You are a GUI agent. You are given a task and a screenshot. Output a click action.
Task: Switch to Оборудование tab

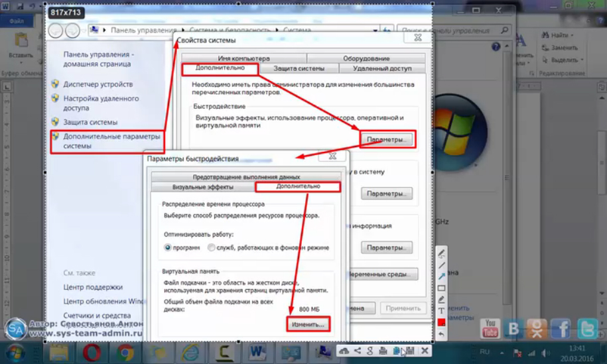point(366,58)
